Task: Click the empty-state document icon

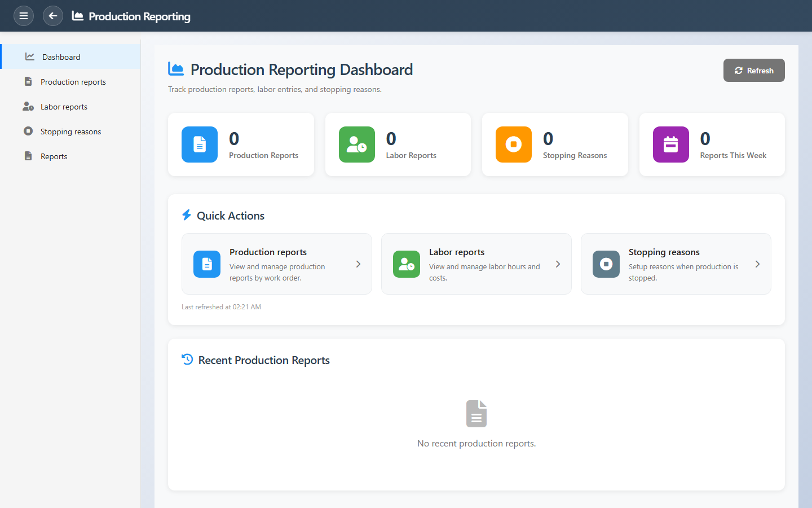Action: click(x=476, y=414)
